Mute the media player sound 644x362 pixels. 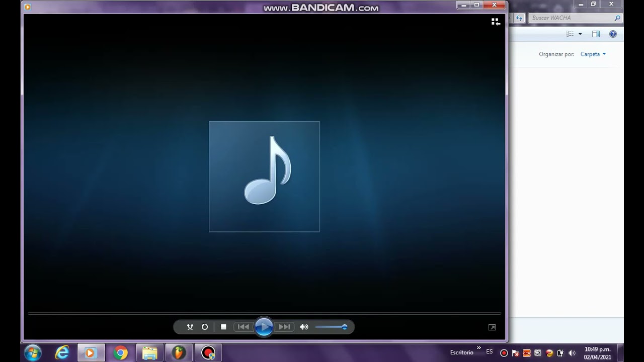click(304, 327)
